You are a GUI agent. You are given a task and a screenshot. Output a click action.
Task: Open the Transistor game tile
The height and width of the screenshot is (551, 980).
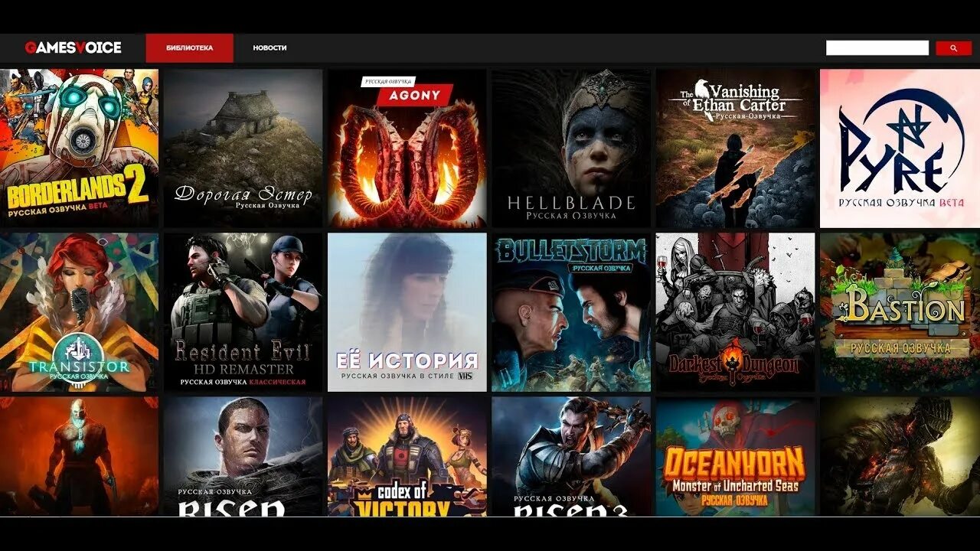(79, 312)
